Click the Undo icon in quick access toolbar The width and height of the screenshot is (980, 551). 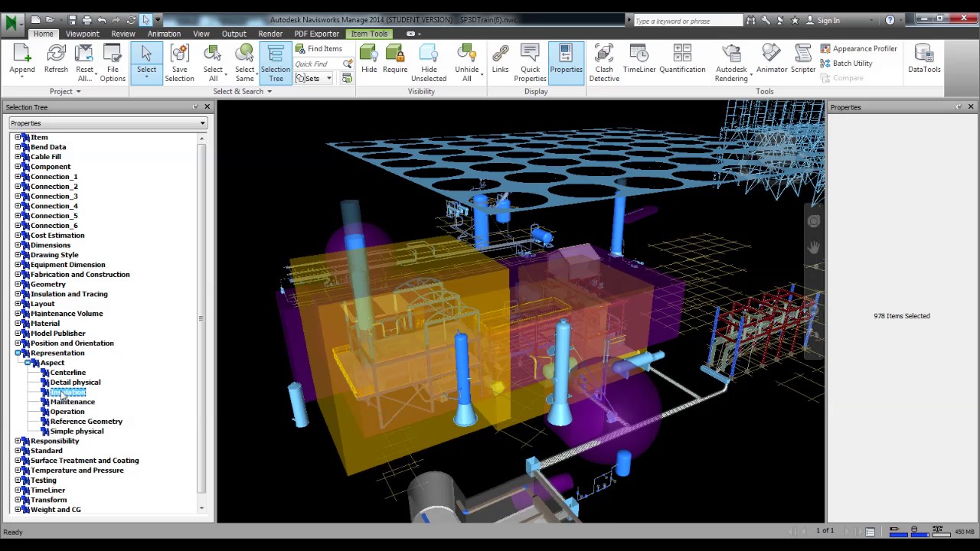(x=103, y=20)
